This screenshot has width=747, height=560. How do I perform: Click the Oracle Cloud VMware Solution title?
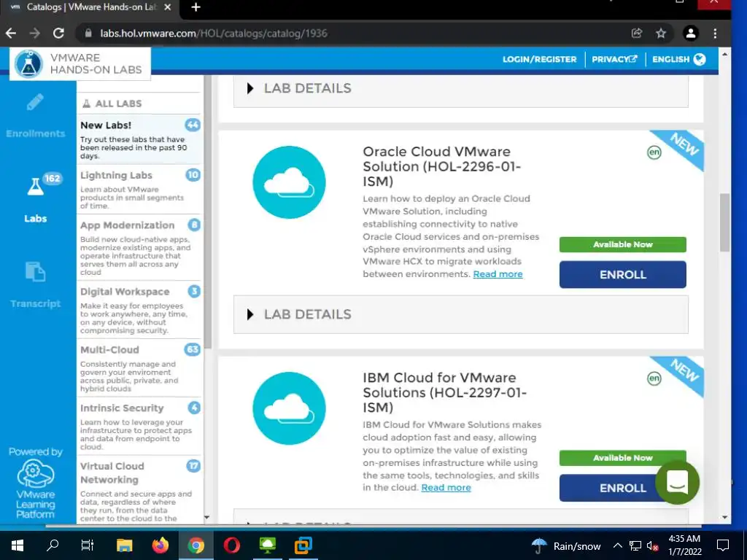441,166
